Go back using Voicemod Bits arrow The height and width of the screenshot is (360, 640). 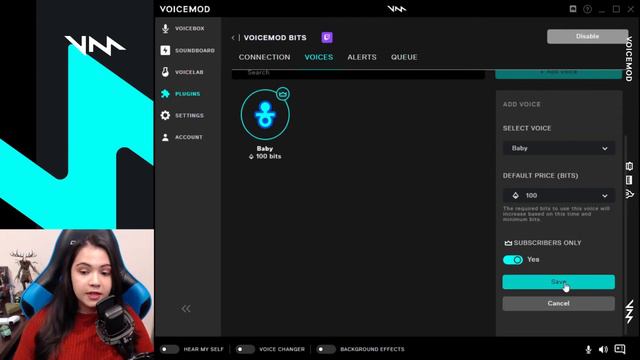pos(233,38)
